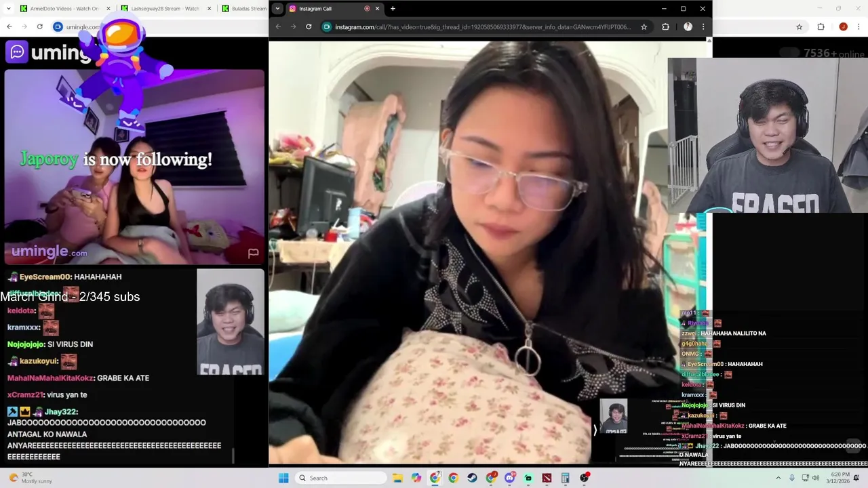Open Discord from taskbar

click(509, 478)
